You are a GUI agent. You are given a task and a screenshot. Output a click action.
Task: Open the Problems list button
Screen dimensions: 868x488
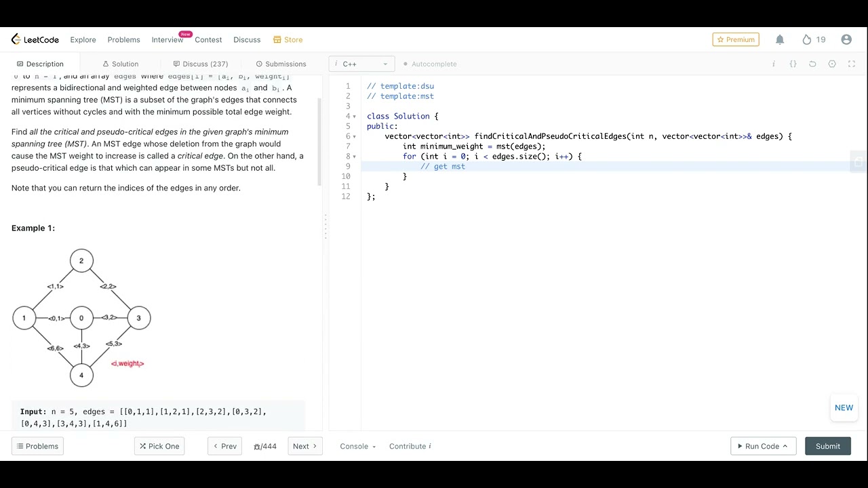(x=38, y=446)
